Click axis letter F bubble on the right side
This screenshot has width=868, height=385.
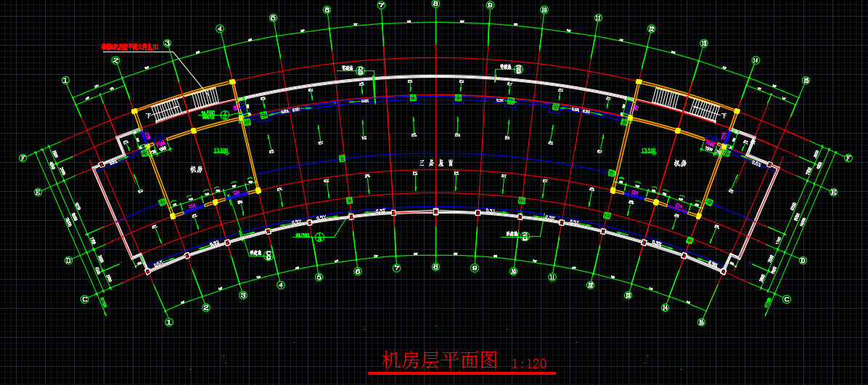coord(848,158)
